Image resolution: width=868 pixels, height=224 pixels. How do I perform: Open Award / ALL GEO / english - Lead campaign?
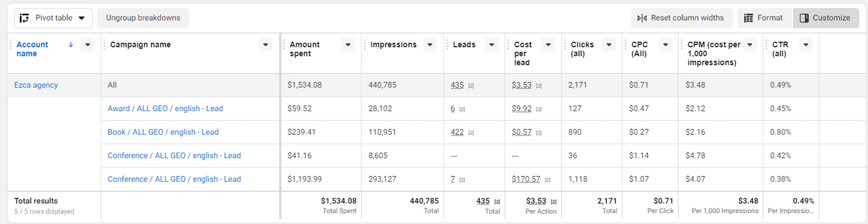(x=165, y=108)
